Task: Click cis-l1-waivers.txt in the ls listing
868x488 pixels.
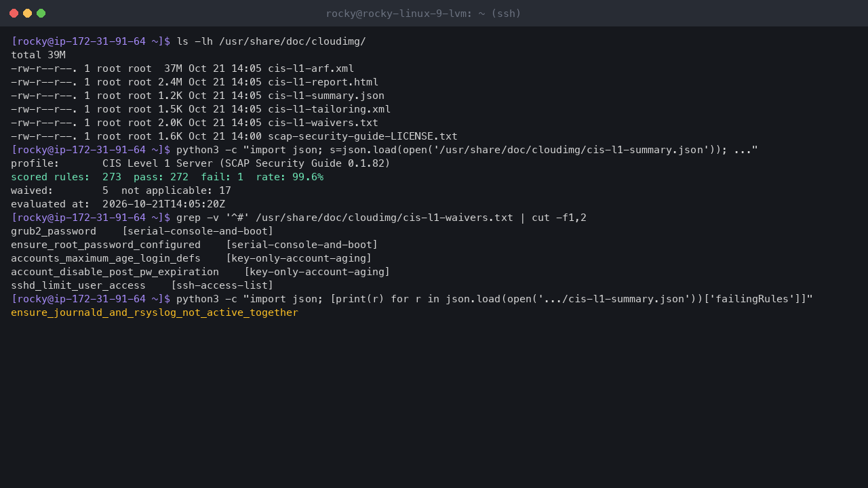Action: tap(323, 123)
